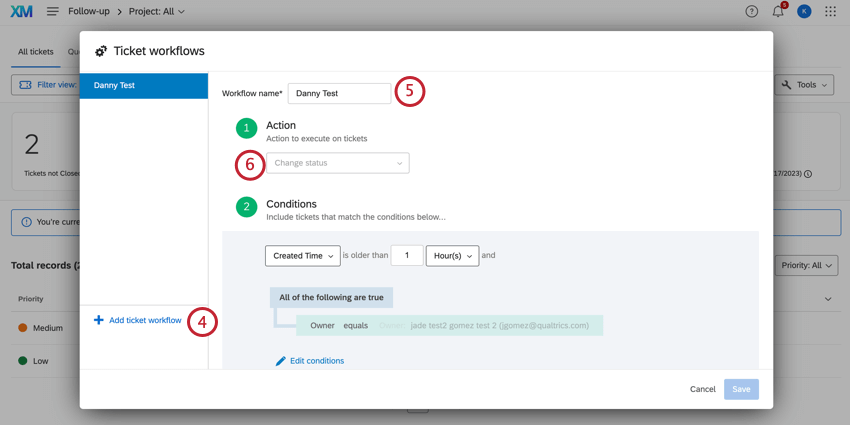Screen dimensions: 850x425
Task: Click the Cancel button
Action: tap(703, 389)
